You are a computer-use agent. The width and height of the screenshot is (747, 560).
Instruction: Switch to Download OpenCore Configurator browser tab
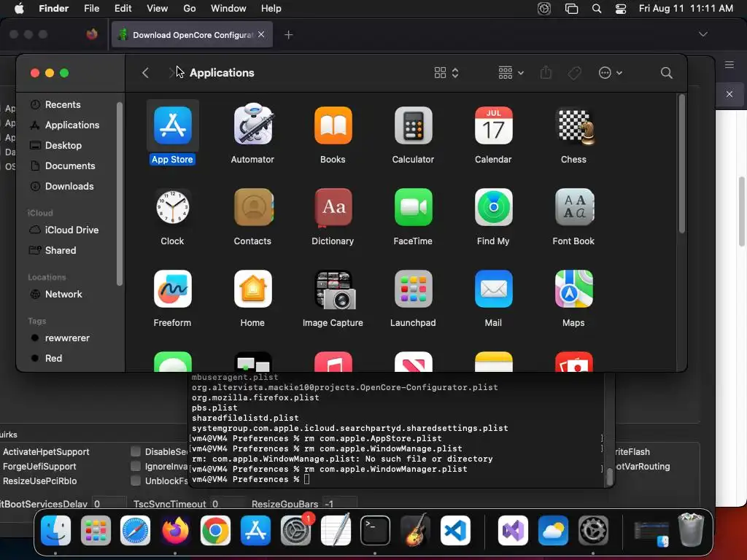pos(192,35)
